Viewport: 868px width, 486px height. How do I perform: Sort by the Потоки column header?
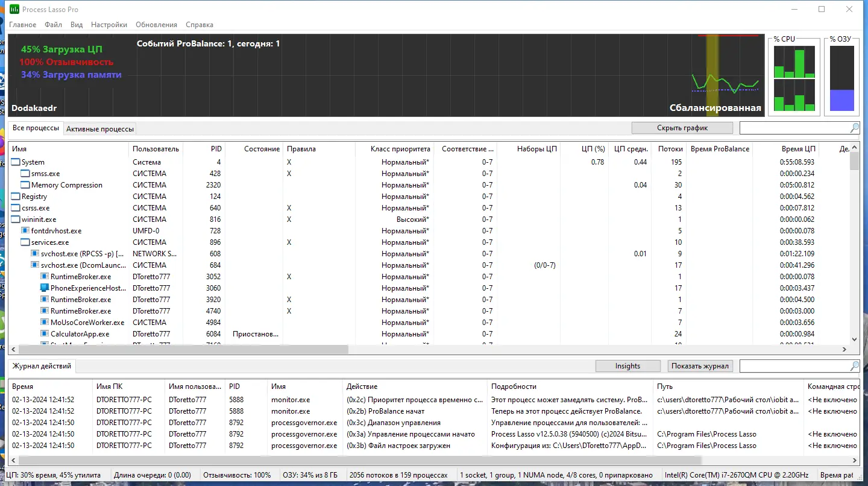point(670,149)
